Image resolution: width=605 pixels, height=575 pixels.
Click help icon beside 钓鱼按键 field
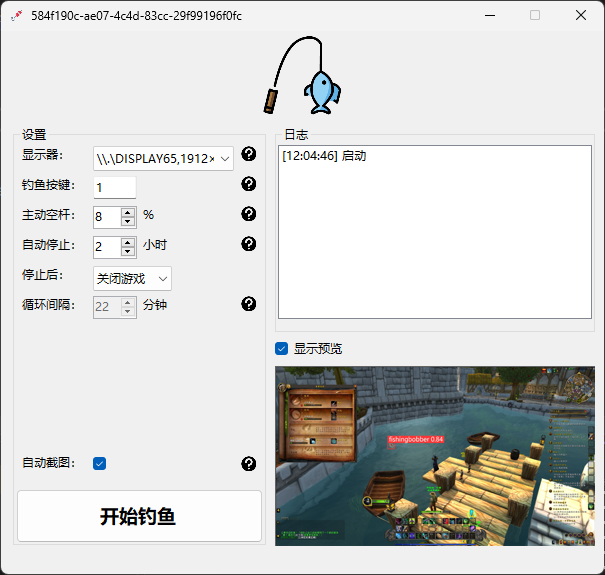point(248,184)
